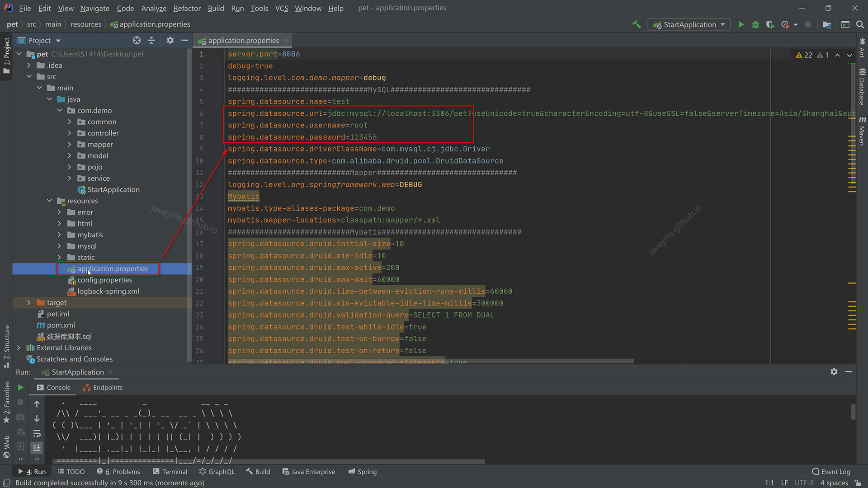Close the application.properties editor tab
The image size is (868, 488).
(x=285, y=40)
